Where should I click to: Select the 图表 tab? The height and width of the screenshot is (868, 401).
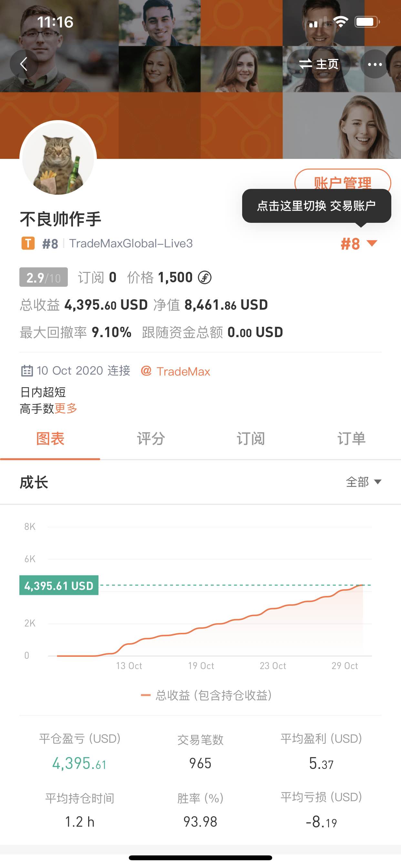click(x=50, y=439)
